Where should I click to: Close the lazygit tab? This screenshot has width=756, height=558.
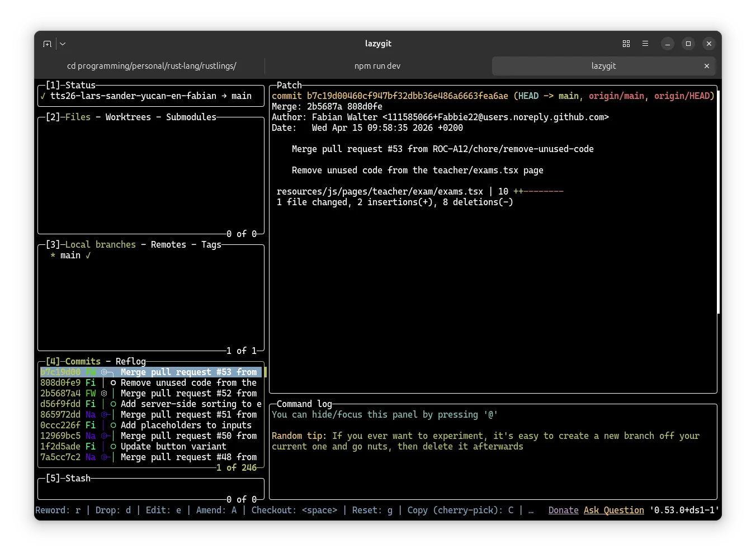pos(707,66)
